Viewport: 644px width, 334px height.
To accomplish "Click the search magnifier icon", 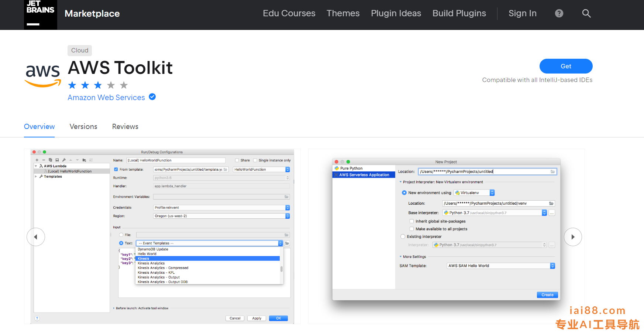I will pyautogui.click(x=586, y=13).
